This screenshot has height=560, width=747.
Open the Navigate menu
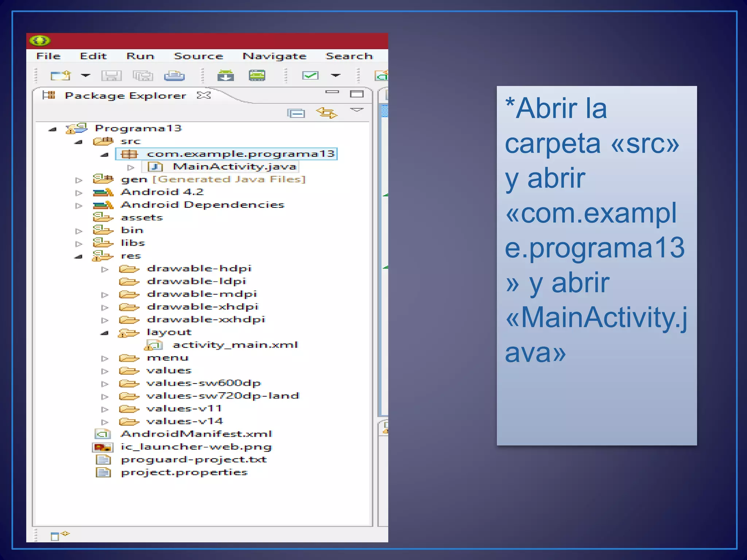pyautogui.click(x=274, y=56)
